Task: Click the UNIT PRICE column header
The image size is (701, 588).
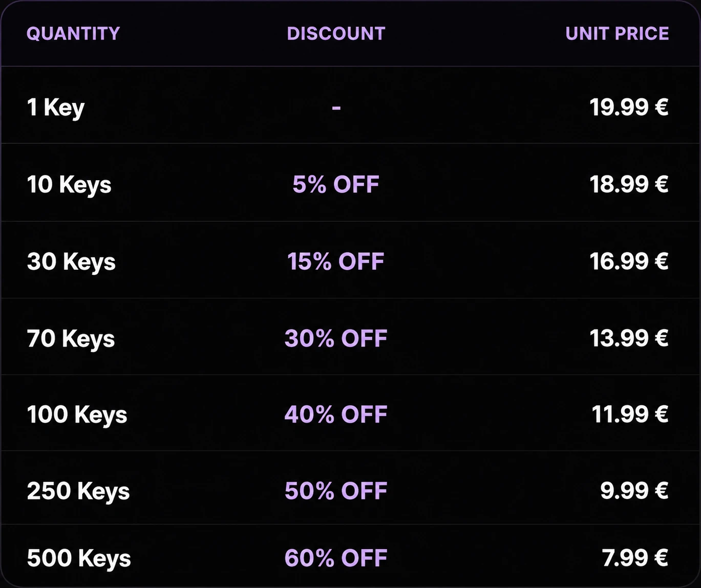Action: (617, 34)
